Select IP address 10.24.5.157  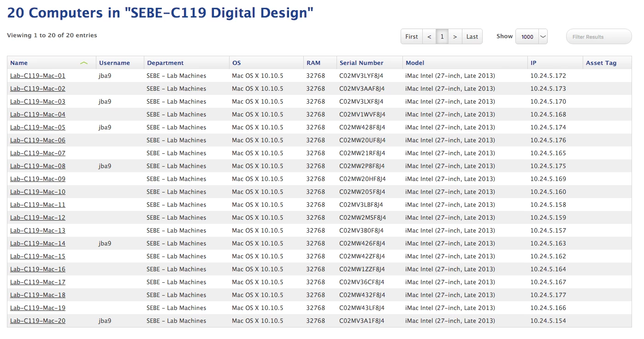tap(548, 231)
